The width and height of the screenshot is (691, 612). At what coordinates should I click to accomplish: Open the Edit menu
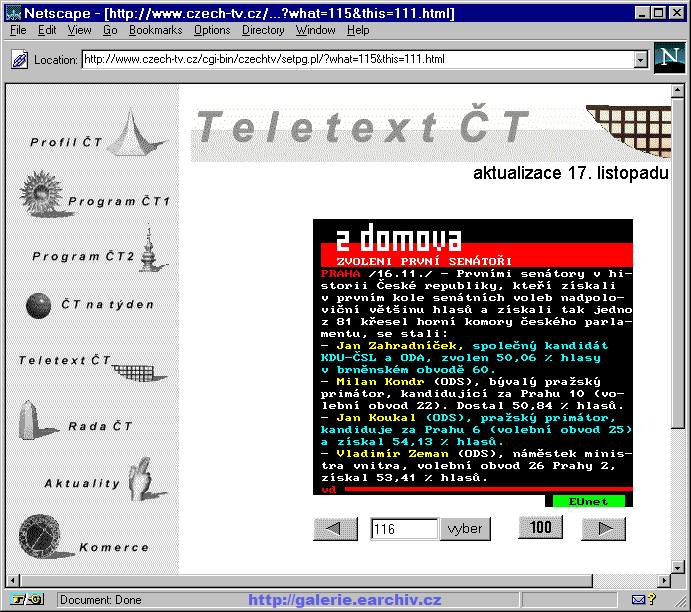click(47, 30)
